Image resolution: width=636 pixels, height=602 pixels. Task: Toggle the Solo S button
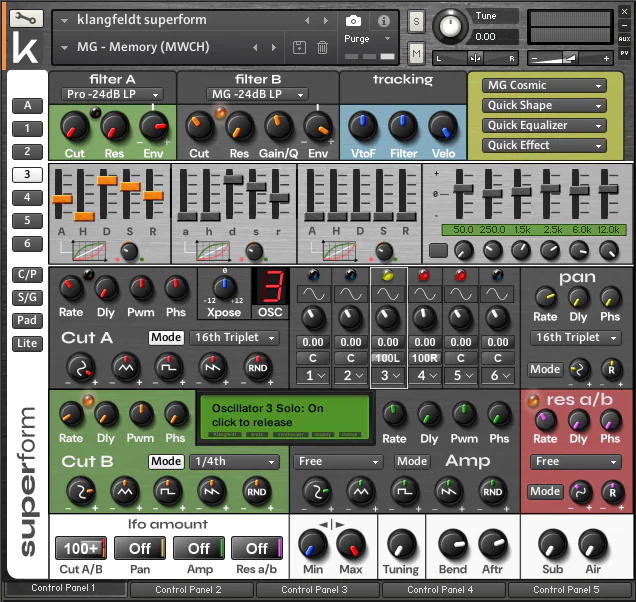416,22
